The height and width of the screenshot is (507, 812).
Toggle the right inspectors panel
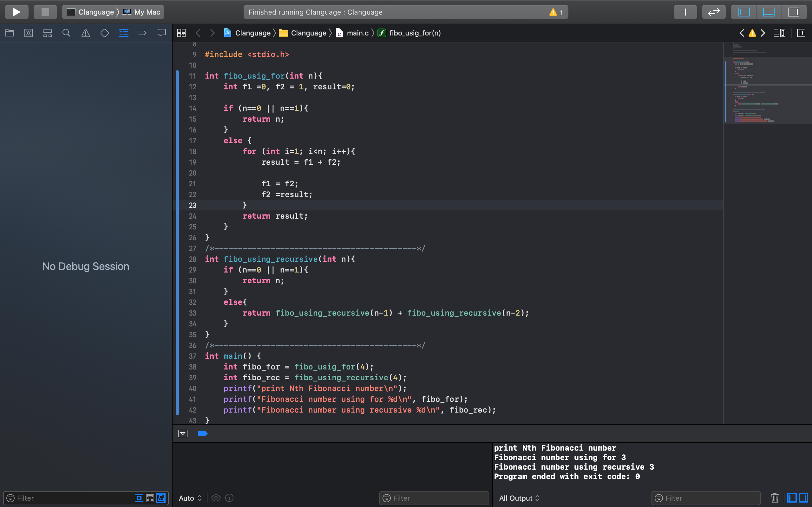pos(793,12)
